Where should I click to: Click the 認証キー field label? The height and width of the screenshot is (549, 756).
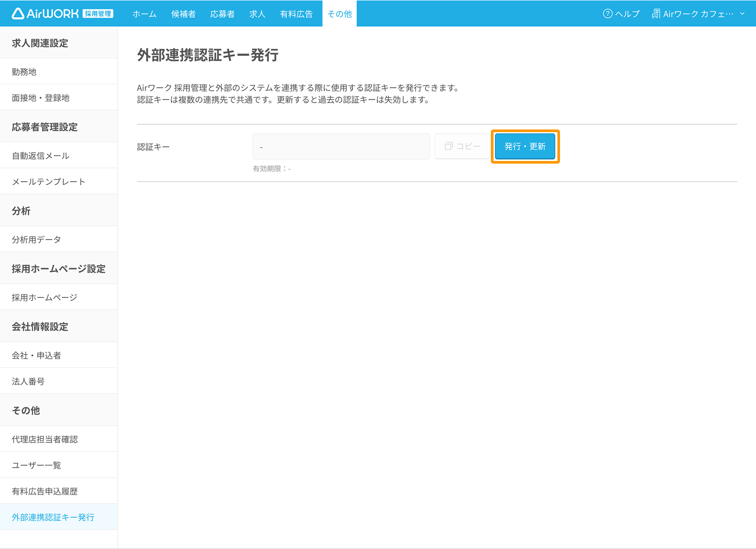click(x=153, y=147)
